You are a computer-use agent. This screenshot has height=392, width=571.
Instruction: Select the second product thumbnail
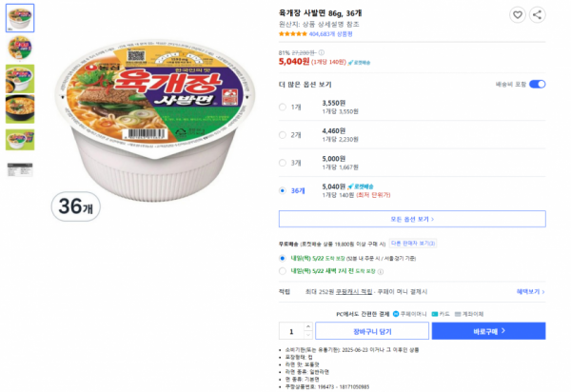(x=19, y=47)
